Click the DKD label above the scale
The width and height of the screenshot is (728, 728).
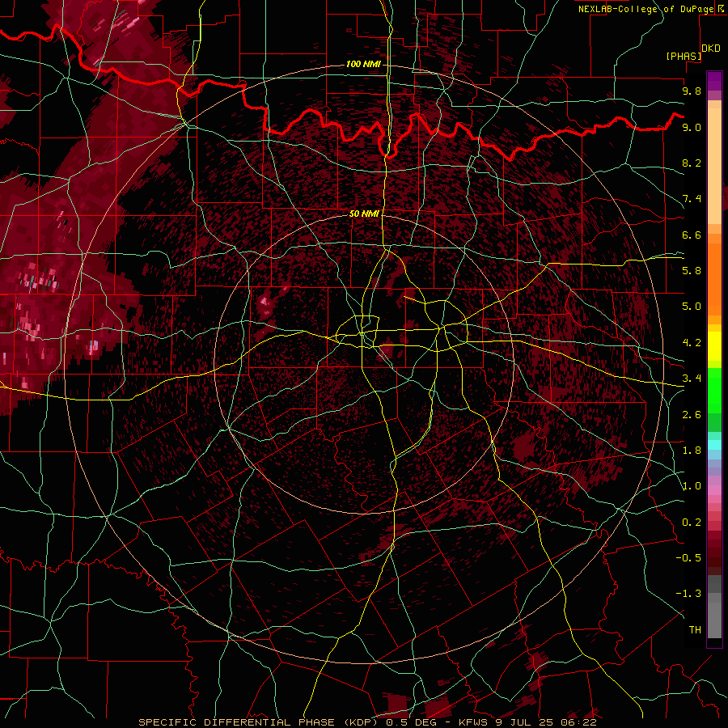click(710, 49)
